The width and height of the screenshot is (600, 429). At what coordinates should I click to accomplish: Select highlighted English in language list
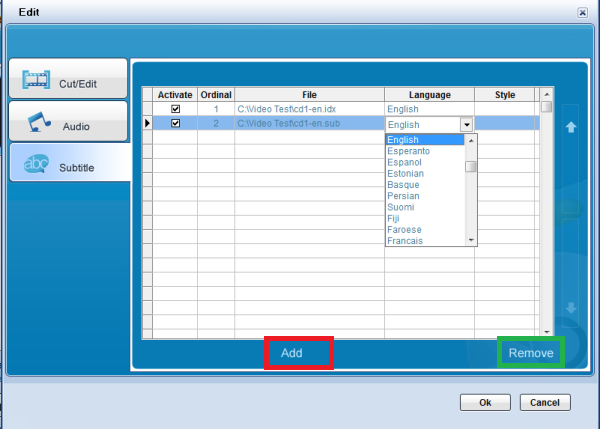(425, 140)
